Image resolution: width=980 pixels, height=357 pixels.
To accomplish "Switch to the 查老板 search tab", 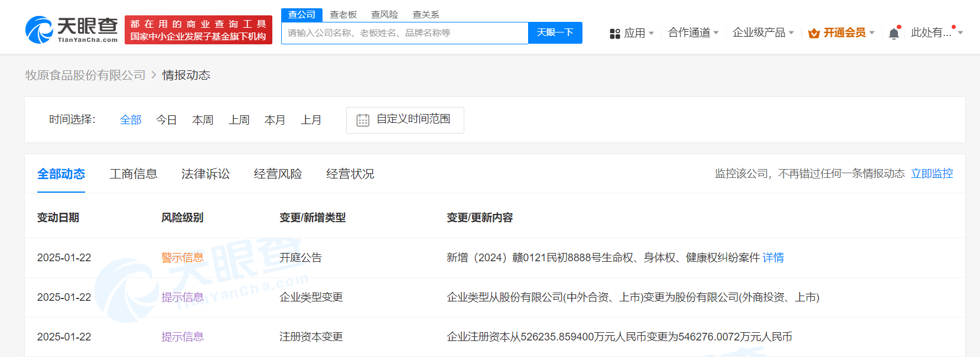I will coord(343,14).
